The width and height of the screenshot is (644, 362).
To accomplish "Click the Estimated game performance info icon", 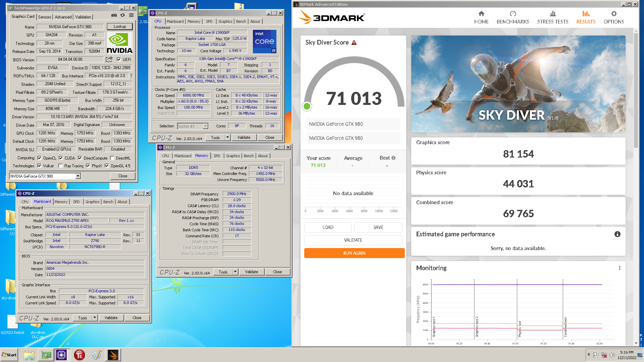I will click(x=618, y=234).
